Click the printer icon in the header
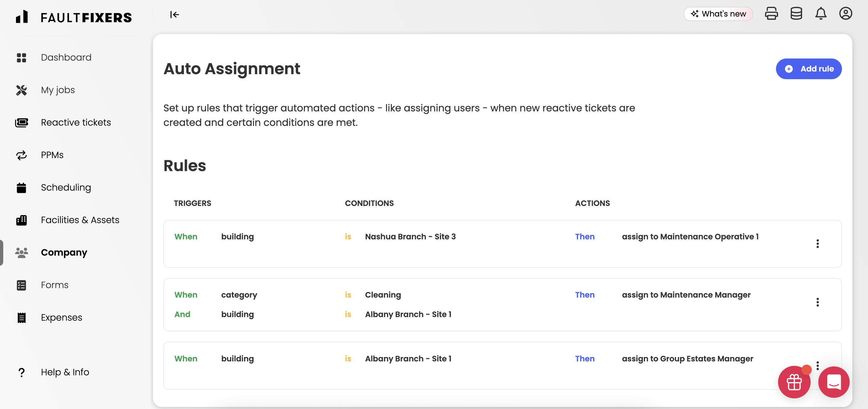 772,14
